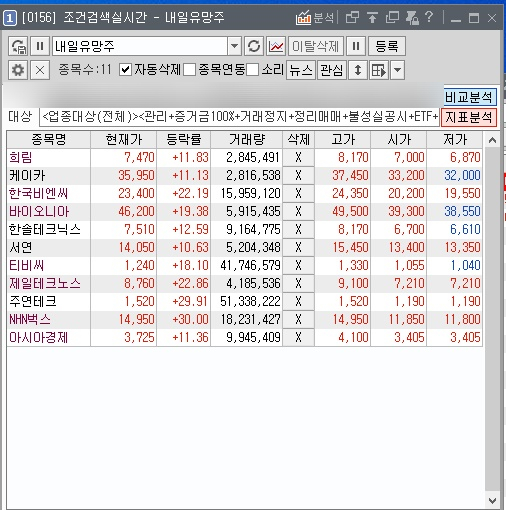The image size is (506, 510).
Task: Delete the NHN벅스 row with its X
Action: (298, 319)
